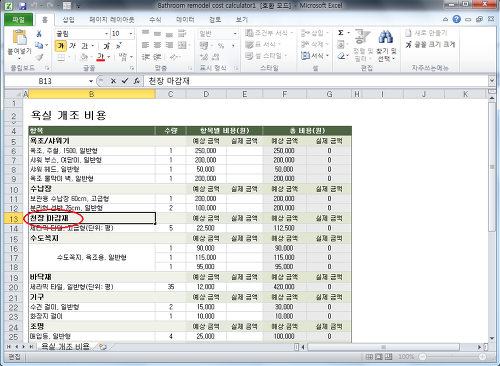The height and width of the screenshot is (366, 500).
Task: Open number format dropdown (일반)
Action: click(x=235, y=34)
